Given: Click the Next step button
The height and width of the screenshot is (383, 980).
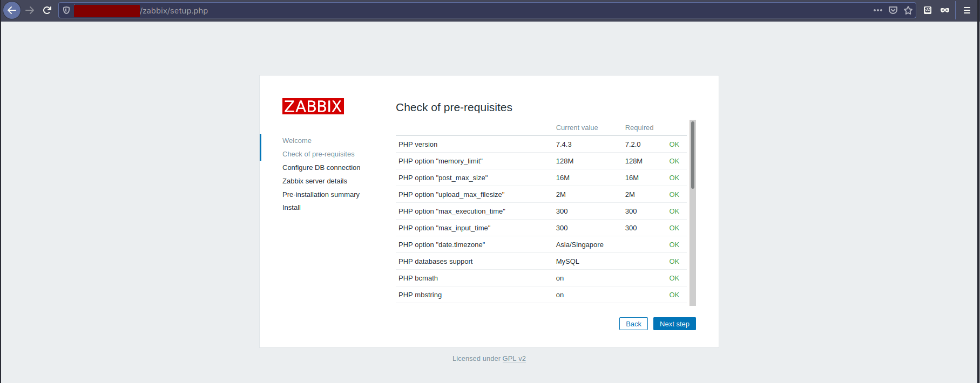Looking at the screenshot, I should (674, 324).
